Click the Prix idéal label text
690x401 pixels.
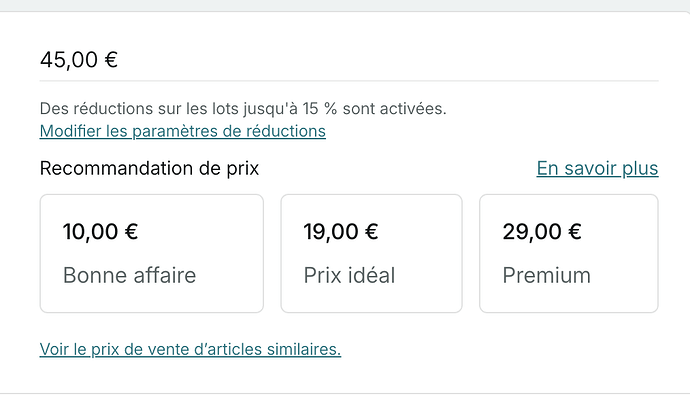tap(349, 275)
